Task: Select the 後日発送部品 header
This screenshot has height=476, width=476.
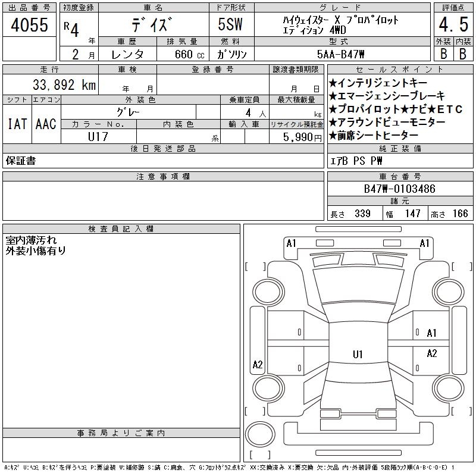Action: click(x=163, y=148)
